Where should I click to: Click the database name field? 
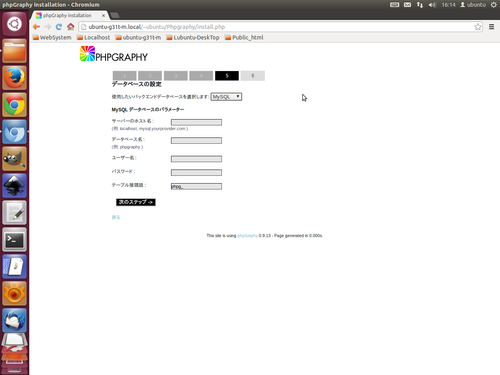(x=196, y=141)
